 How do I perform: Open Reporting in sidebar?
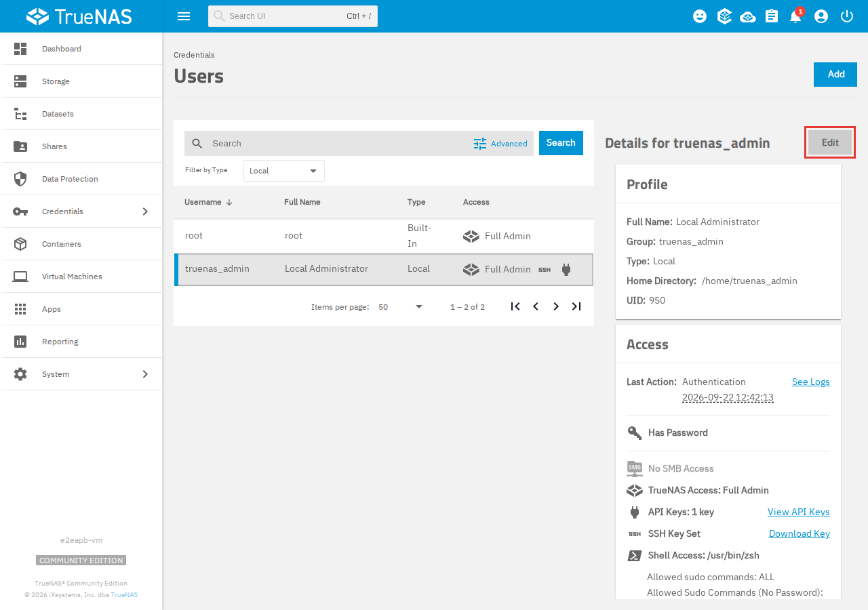(x=81, y=342)
